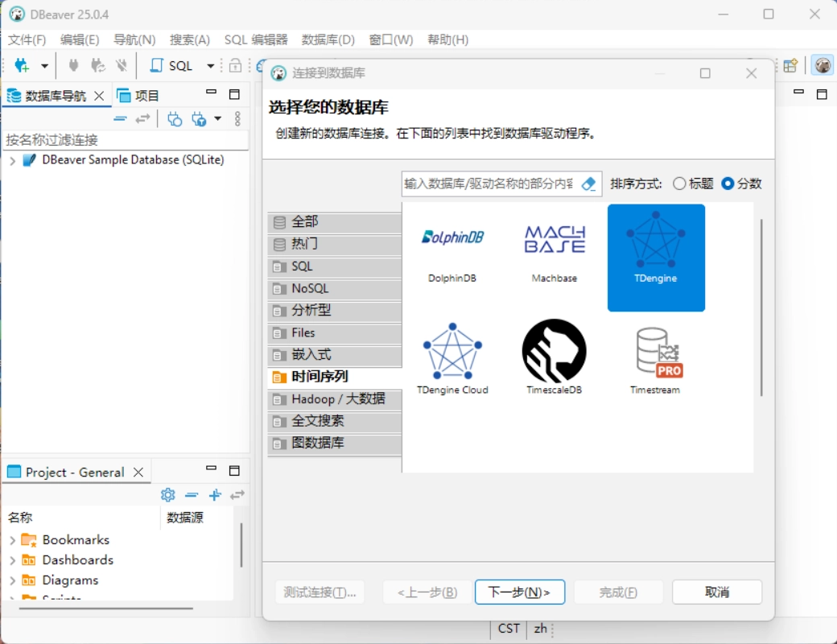Pick the TDengine Cloud driver icon
Viewport: 837px width, 644px height.
tap(452, 351)
